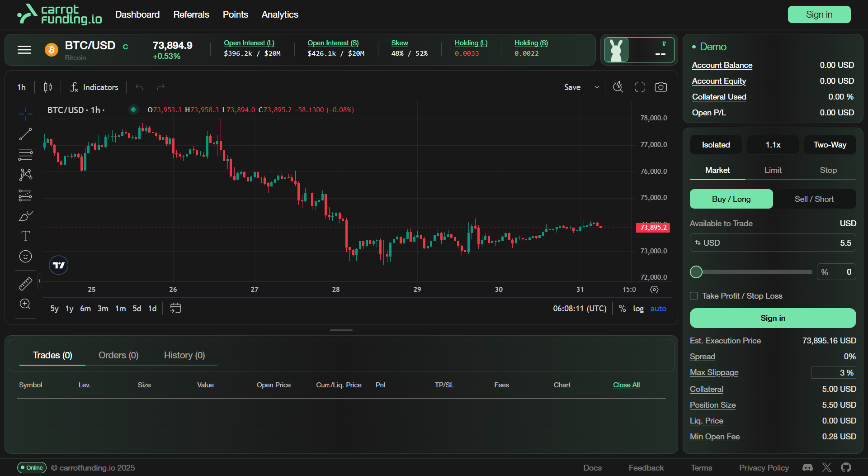Image resolution: width=868 pixels, height=476 pixels.
Task: Open the quick search chart icon
Action: coord(618,87)
